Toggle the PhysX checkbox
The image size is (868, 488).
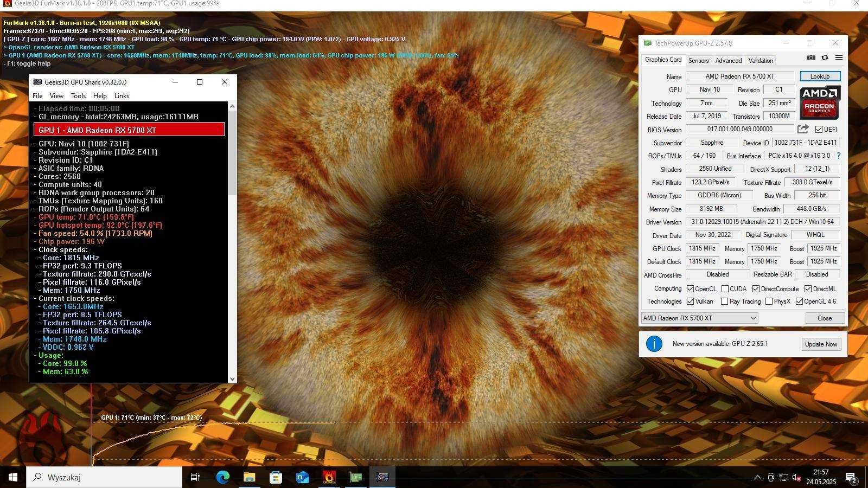click(x=769, y=301)
